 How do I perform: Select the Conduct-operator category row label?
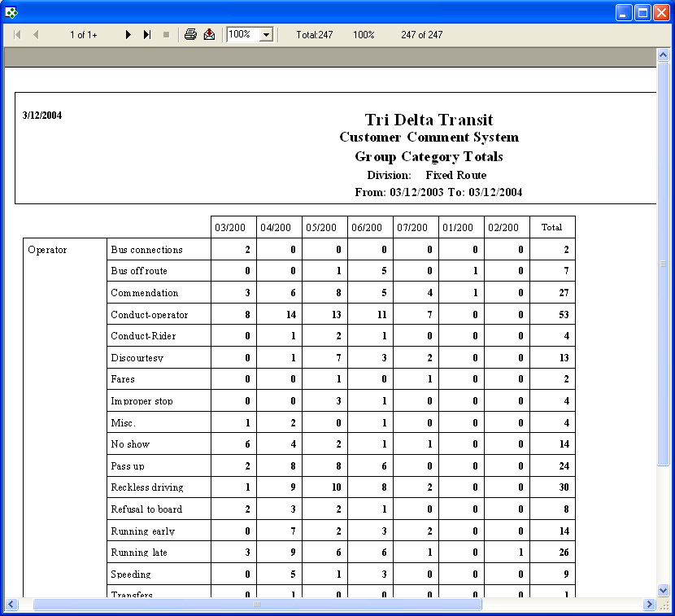click(150, 315)
